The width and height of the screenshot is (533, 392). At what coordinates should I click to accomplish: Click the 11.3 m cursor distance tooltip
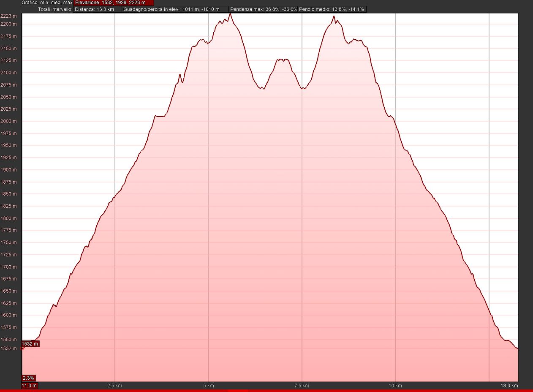coord(30,386)
